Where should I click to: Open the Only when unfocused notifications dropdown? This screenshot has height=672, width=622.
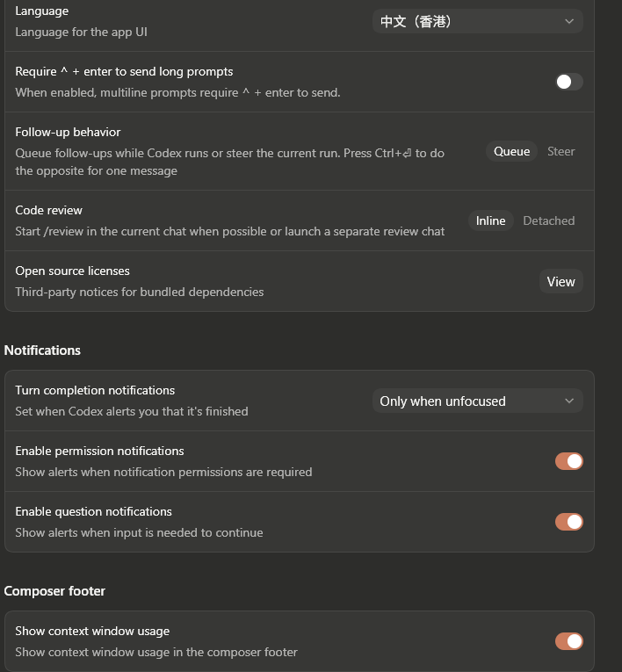(478, 401)
